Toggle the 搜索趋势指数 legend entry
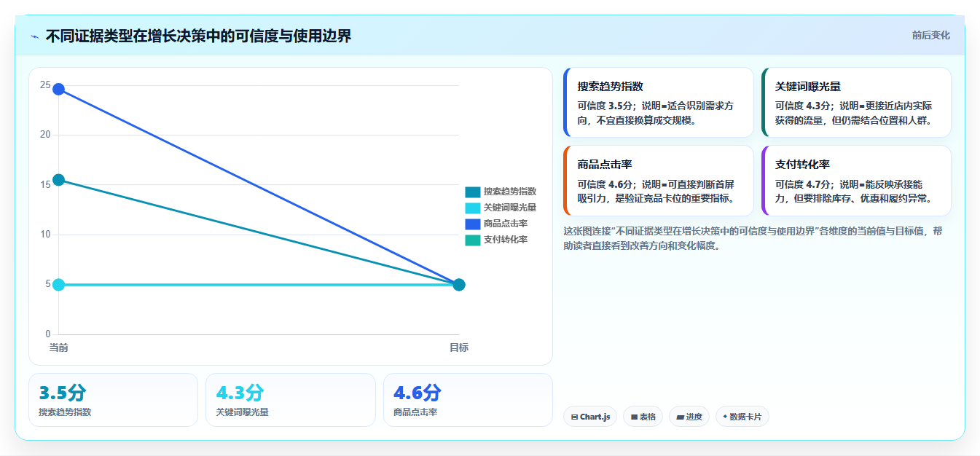The image size is (980, 456). point(501,192)
